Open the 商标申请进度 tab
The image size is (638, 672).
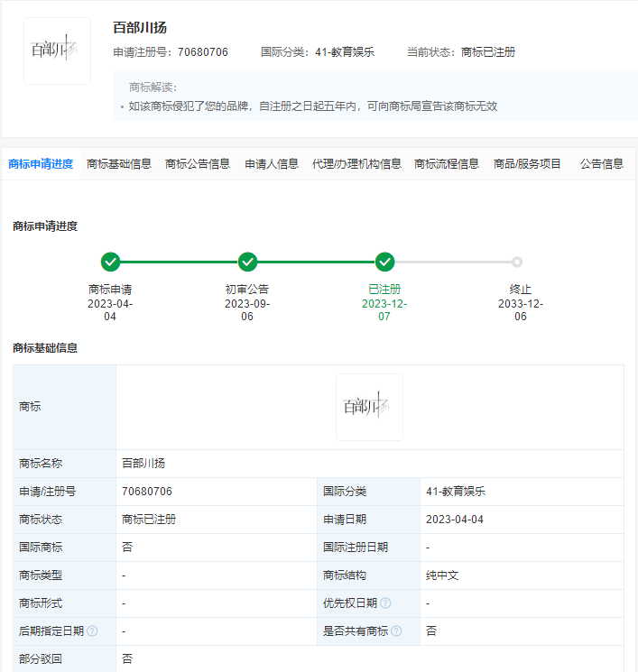point(41,163)
